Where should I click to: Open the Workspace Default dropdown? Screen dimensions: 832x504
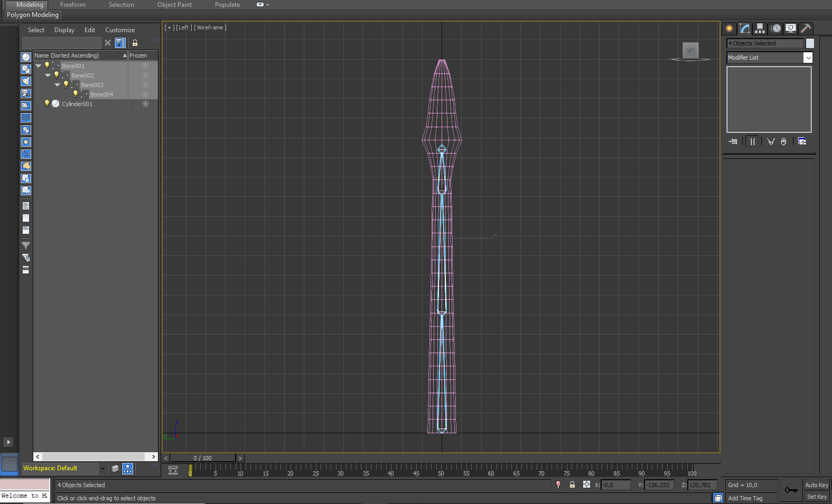[x=102, y=469]
